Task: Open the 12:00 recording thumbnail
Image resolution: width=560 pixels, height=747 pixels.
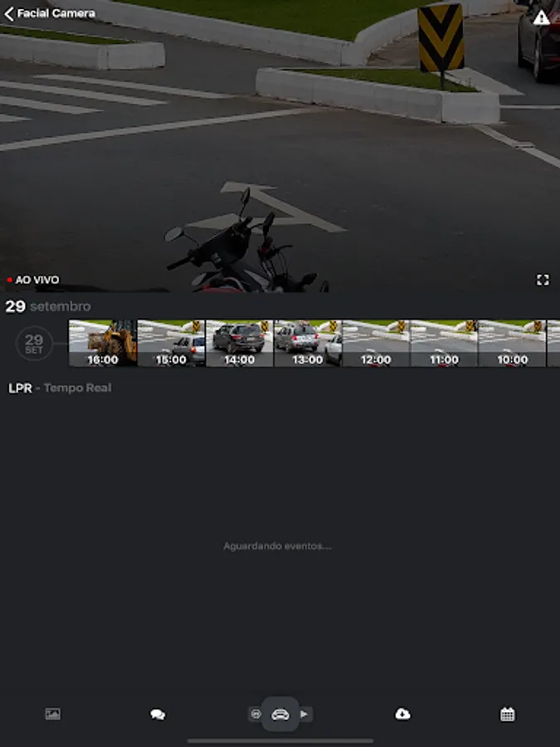Action: (x=376, y=343)
